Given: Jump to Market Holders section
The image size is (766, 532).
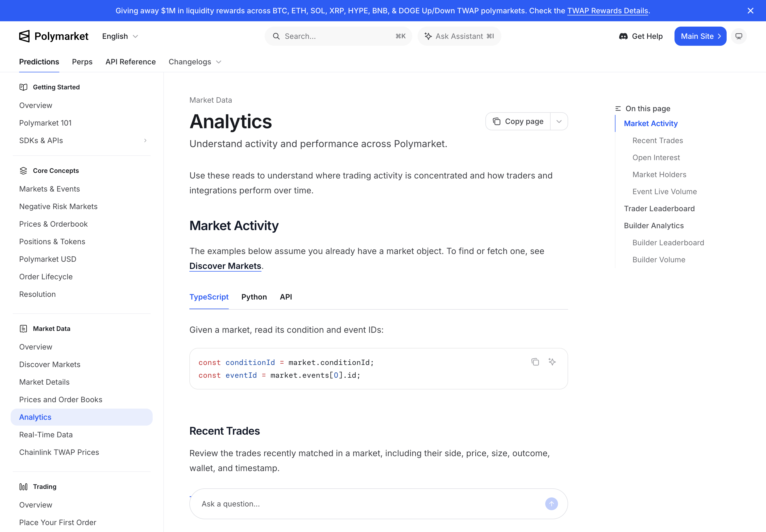Looking at the screenshot, I should (x=659, y=175).
